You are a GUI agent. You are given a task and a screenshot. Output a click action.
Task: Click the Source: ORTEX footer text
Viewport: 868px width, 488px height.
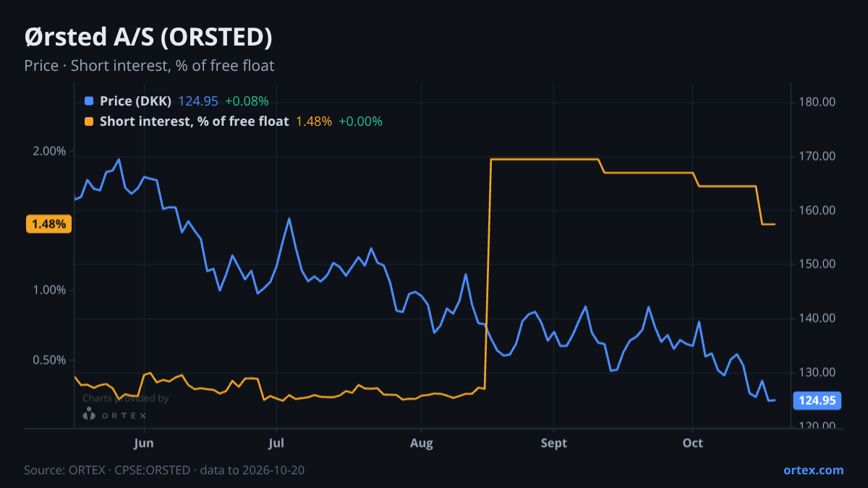tap(164, 470)
